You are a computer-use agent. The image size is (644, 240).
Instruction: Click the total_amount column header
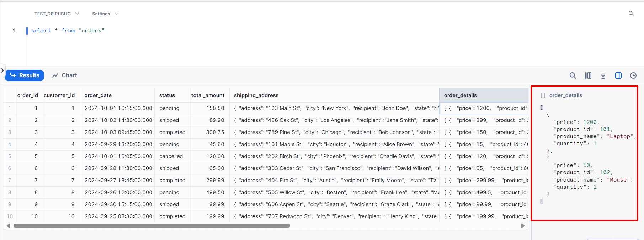(208, 95)
